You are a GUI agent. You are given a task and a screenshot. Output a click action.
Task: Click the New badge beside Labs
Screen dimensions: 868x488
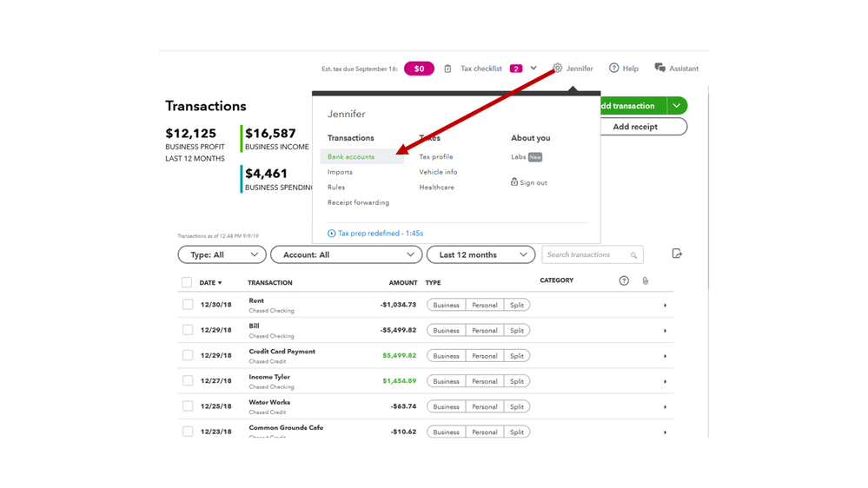(535, 157)
